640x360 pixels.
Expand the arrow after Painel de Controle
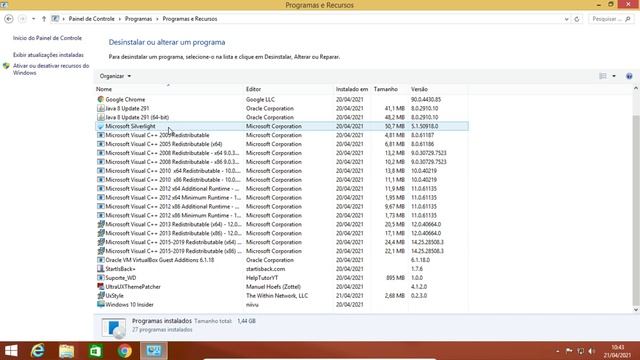pos(120,19)
